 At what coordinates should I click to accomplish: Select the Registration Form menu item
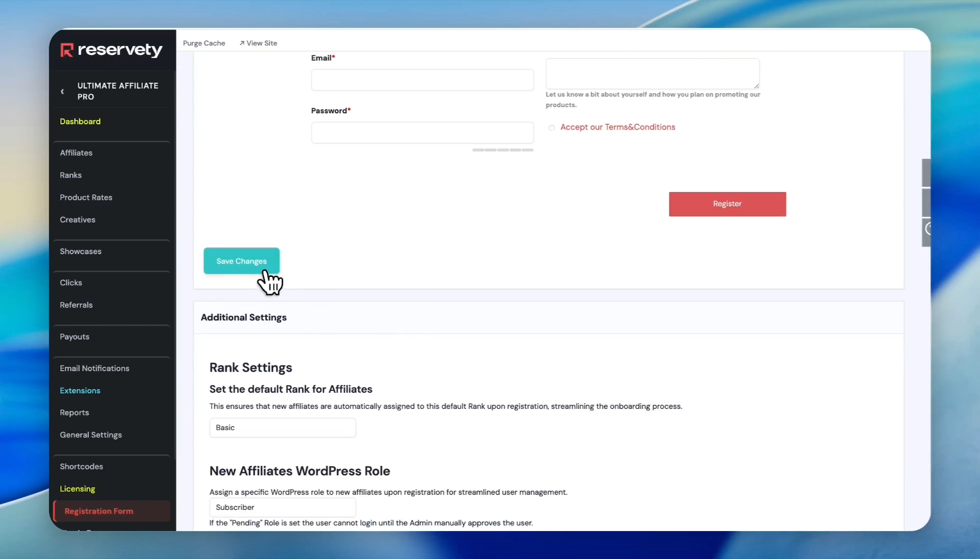coord(98,511)
